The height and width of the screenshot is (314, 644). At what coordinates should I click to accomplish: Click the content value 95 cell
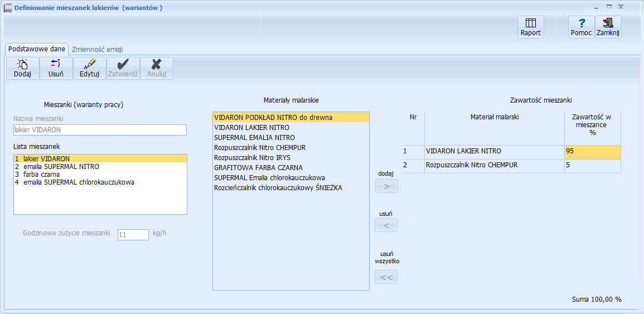593,152
